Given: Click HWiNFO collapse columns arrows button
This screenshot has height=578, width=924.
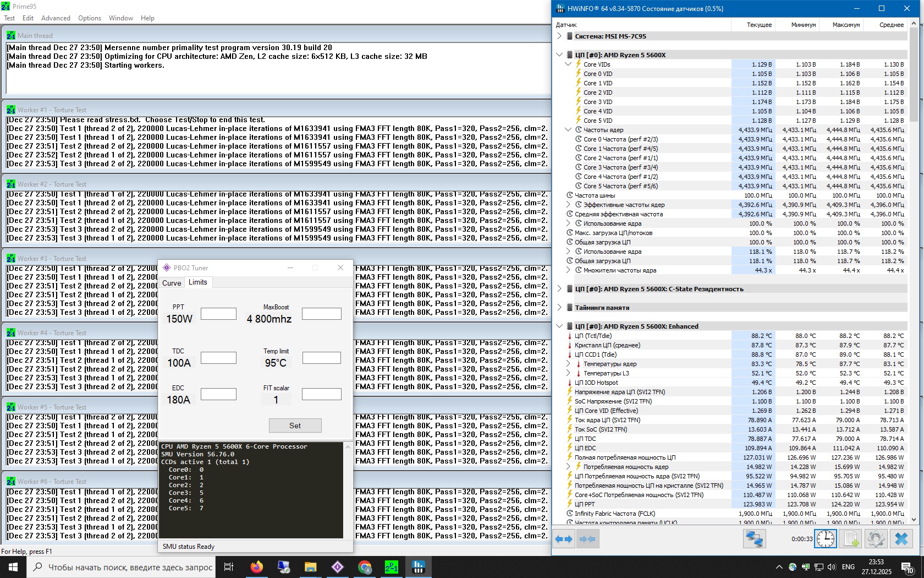Looking at the screenshot, I should click(588, 539).
